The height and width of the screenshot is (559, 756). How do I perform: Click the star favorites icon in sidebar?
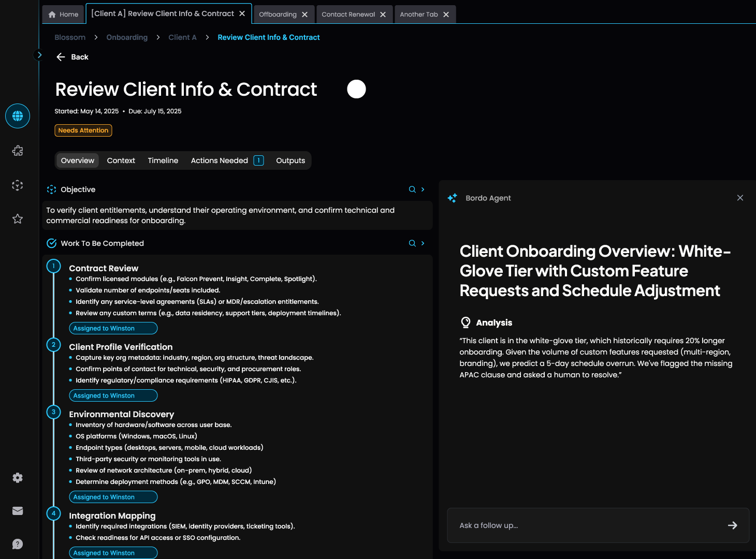pos(17,218)
